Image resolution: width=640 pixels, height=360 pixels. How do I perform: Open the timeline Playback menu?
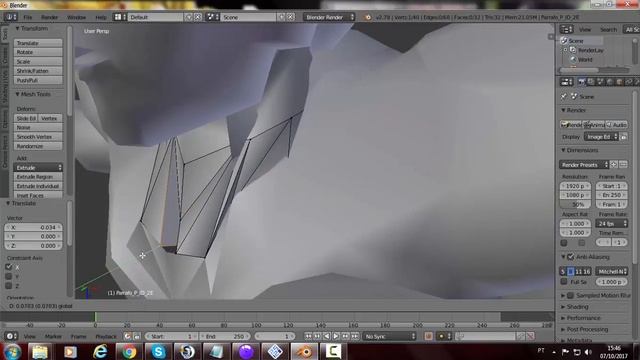[106, 336]
